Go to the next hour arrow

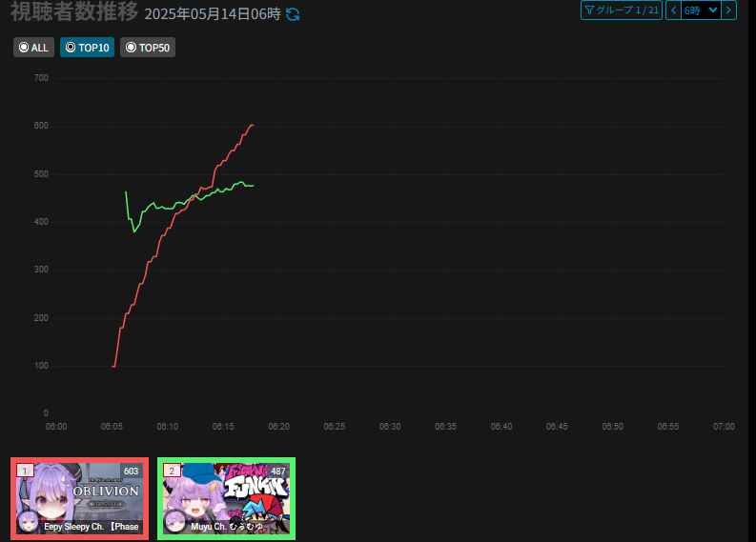(x=728, y=10)
